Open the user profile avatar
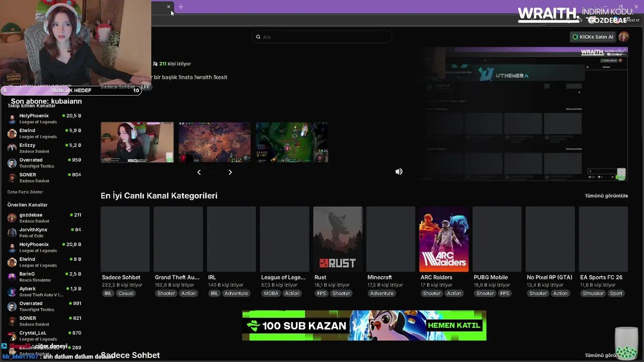The image size is (644, 362). [623, 37]
